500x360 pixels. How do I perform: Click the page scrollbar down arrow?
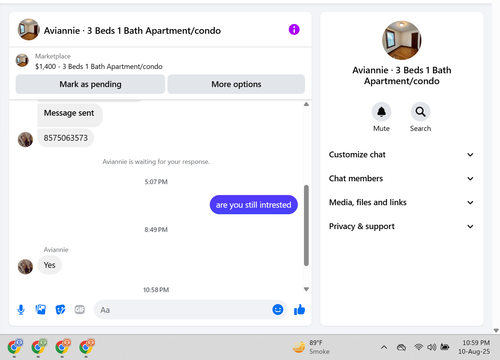pos(496,330)
